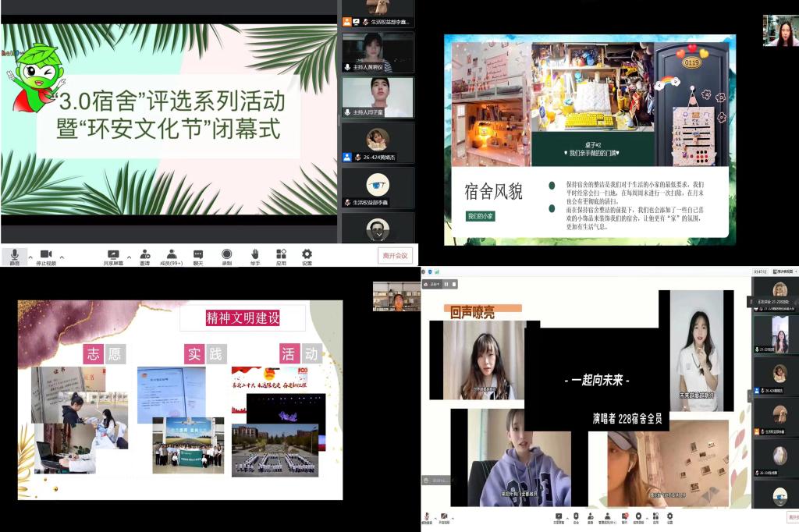Expand the share screen options arrow
799x532 pixels.
pyautogui.click(x=128, y=256)
